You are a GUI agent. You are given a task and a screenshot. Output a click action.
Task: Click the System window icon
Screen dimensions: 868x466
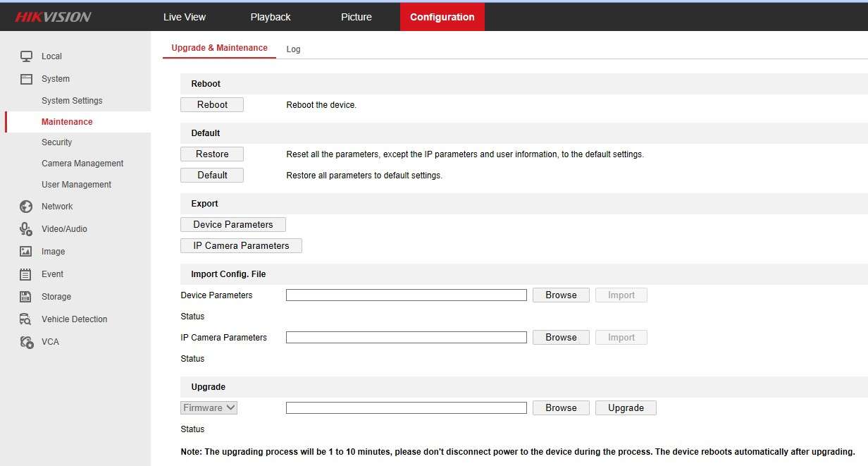click(26, 79)
